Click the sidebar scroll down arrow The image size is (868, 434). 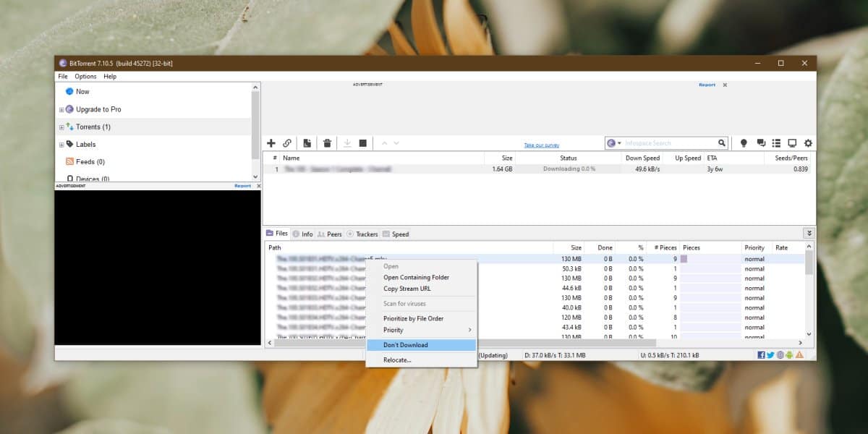coord(255,176)
